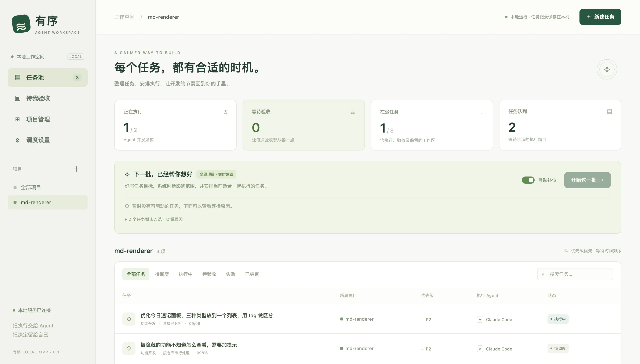Screen dimensions: 640x364
Task: Open the 任务池 menu item
Action: [x=48, y=78]
